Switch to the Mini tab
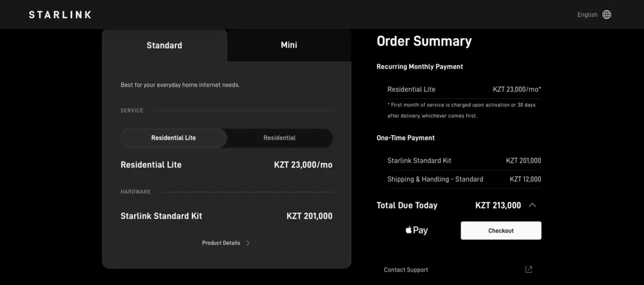Screen dimensions: 644x285 289,45
